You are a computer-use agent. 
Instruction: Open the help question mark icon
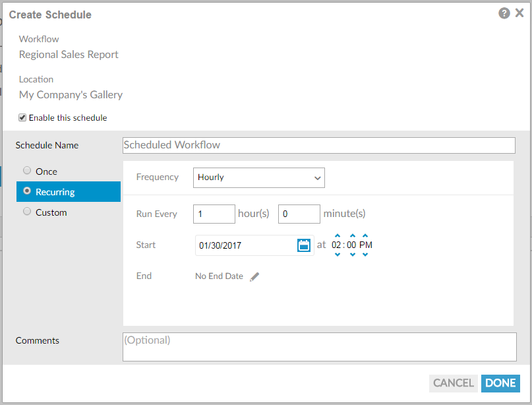click(504, 13)
